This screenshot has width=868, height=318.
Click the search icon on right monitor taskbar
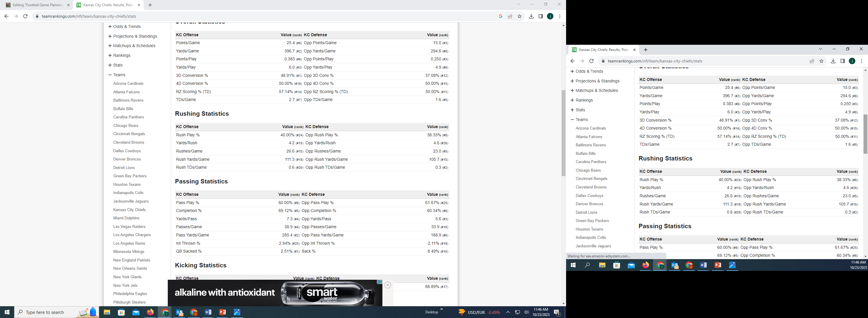point(587,265)
